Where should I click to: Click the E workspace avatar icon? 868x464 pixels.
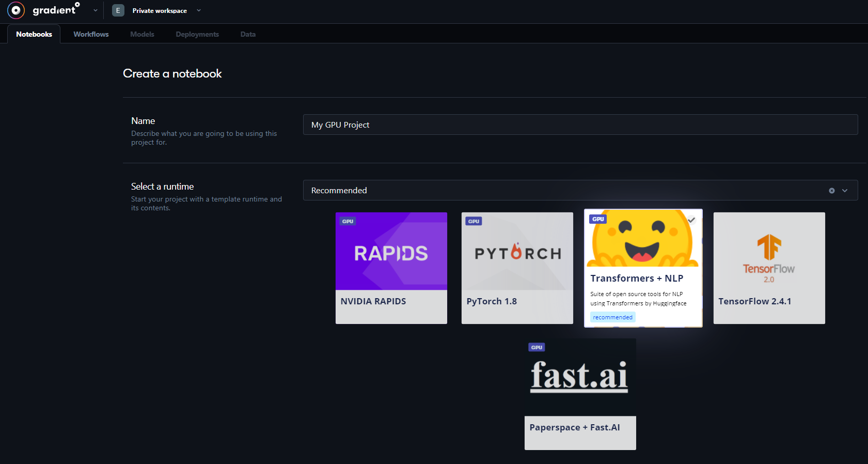[118, 10]
